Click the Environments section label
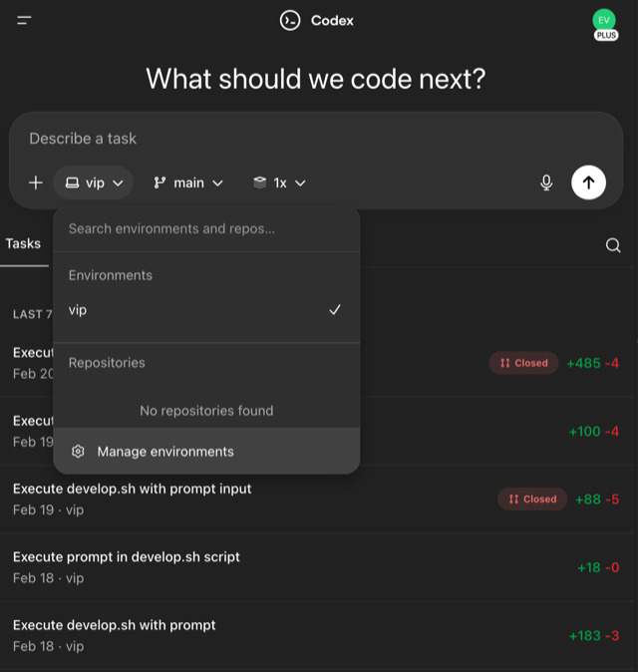The image size is (638, 672). (111, 275)
